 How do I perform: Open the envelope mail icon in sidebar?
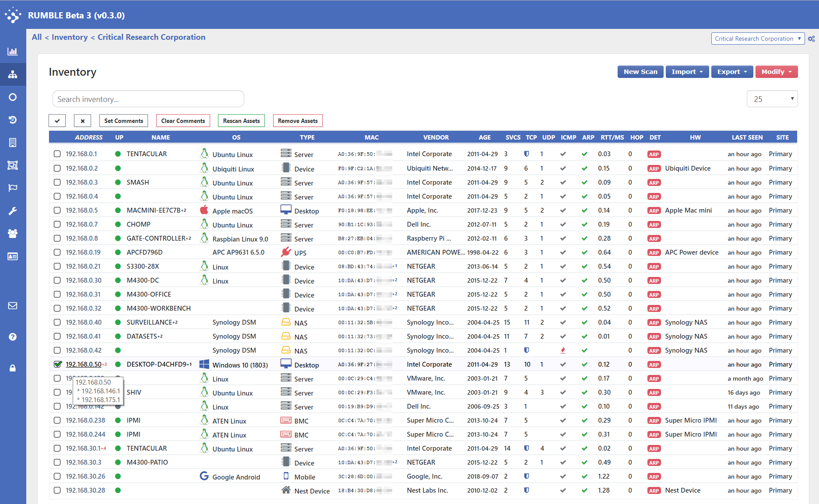click(x=13, y=305)
